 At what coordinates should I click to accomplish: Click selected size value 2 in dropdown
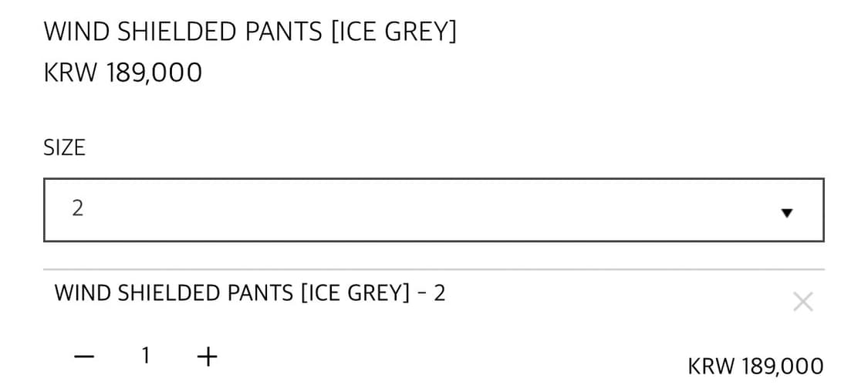pyautogui.click(x=77, y=208)
